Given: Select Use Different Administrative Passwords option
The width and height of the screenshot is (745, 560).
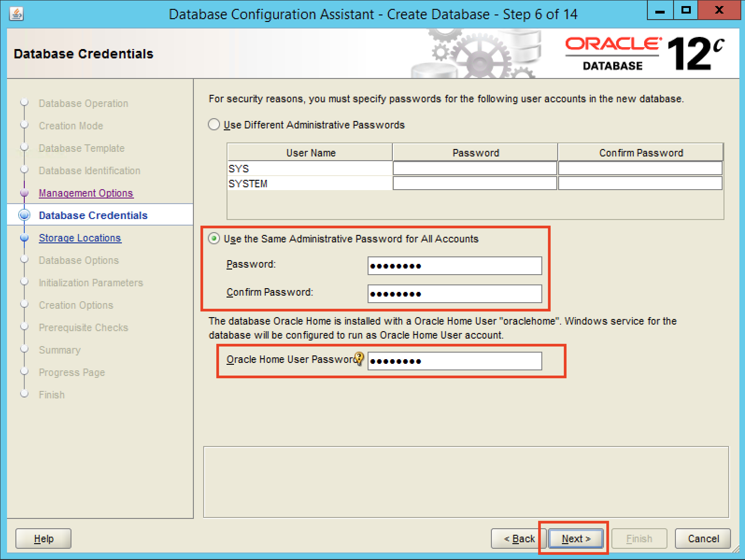Looking at the screenshot, I should 214,125.
